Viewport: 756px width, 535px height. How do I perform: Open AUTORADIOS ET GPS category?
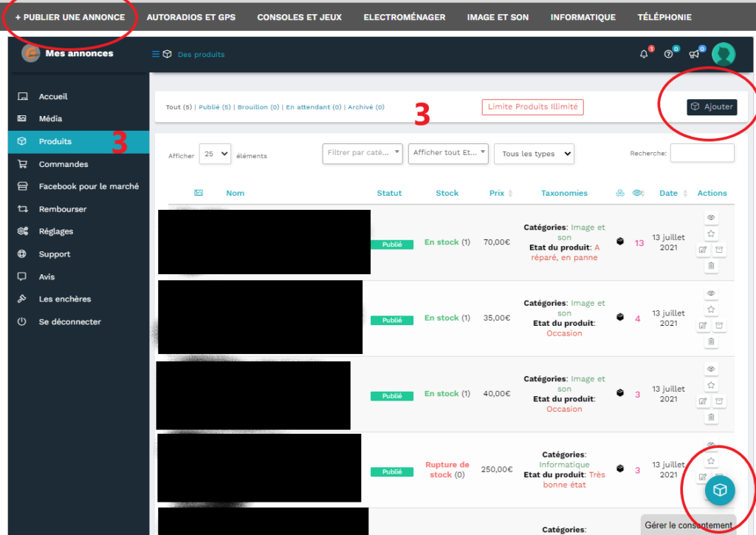(191, 18)
